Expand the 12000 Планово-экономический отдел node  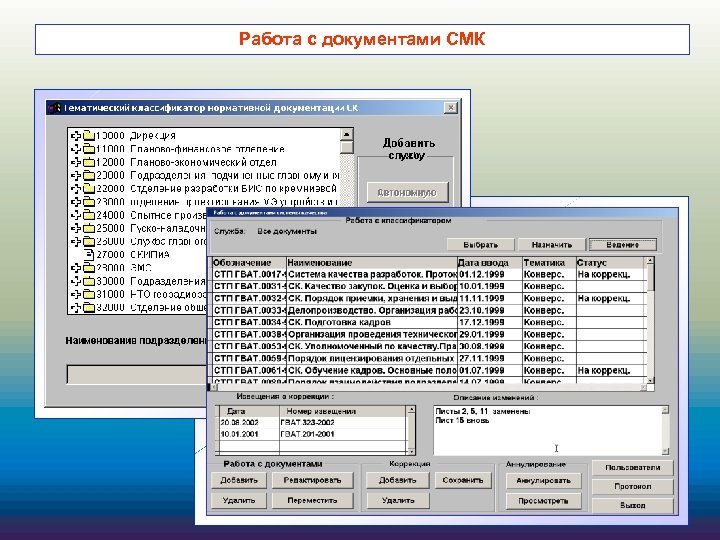coord(76,163)
